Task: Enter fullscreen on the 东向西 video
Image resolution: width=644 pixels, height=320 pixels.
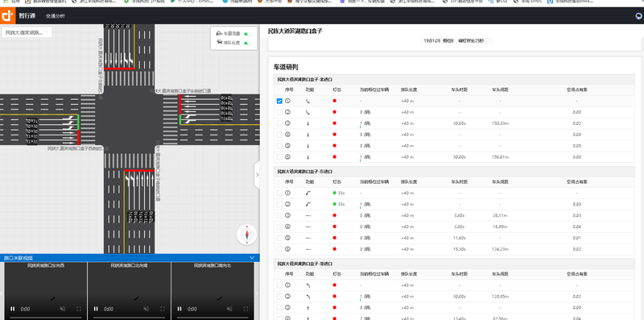Action: pos(79,309)
